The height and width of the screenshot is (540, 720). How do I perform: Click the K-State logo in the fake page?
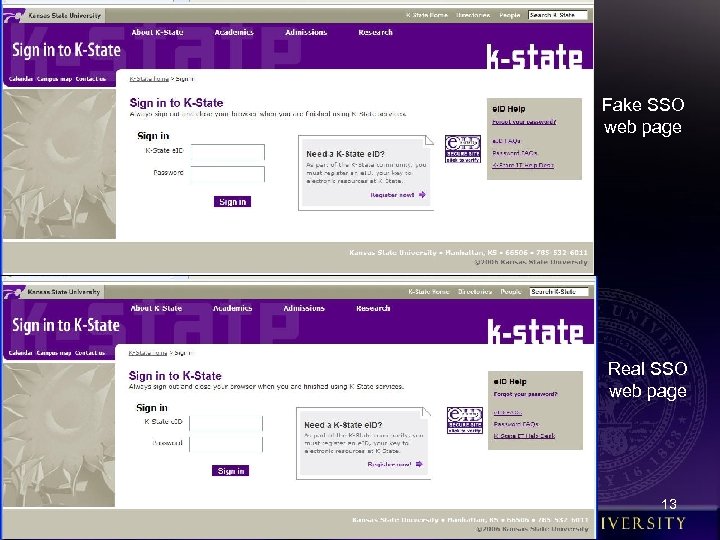pos(534,57)
